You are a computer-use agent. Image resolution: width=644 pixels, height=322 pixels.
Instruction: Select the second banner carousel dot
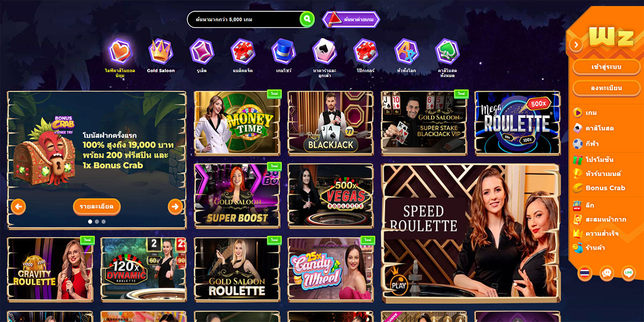coord(97,221)
